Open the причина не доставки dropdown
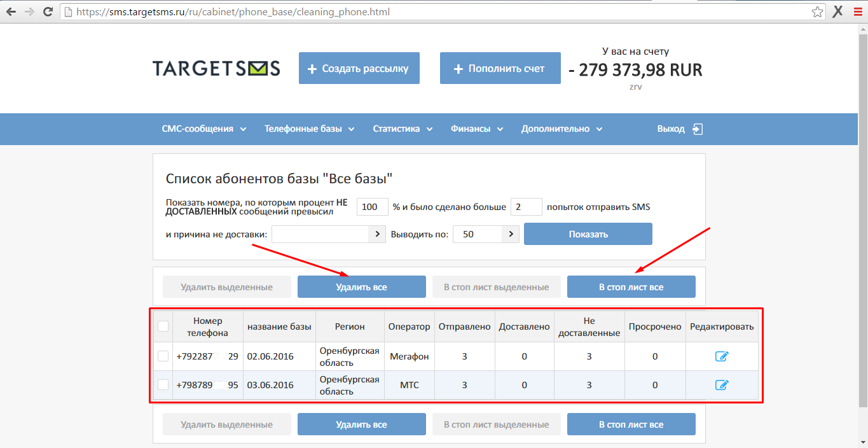The height and width of the screenshot is (448, 868). 329,234
